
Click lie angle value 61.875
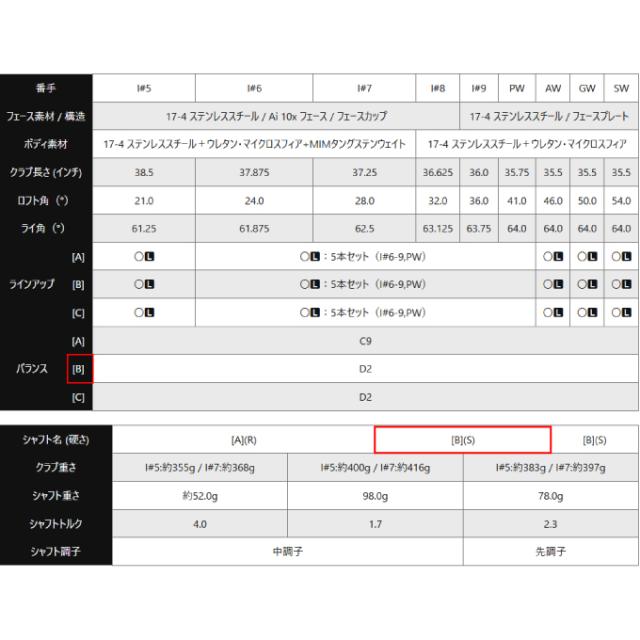(x=254, y=229)
